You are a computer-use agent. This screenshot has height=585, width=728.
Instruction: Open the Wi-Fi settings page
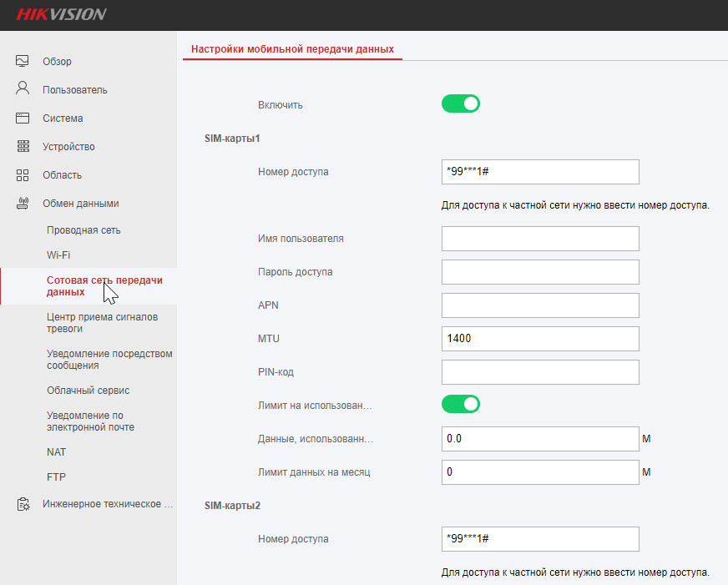58,255
